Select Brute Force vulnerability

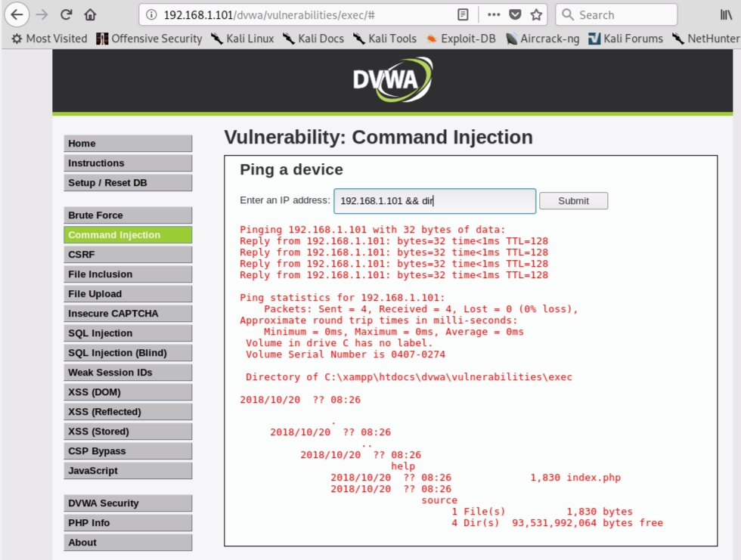[x=128, y=215]
